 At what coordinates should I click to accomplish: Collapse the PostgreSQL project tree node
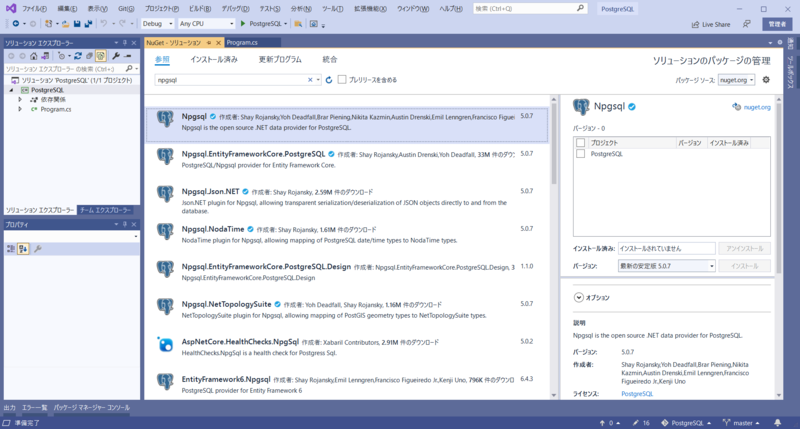[x=12, y=90]
